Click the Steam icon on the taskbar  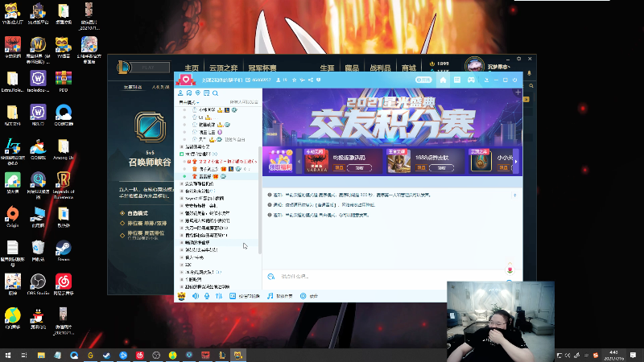pyautogui.click(x=107, y=355)
